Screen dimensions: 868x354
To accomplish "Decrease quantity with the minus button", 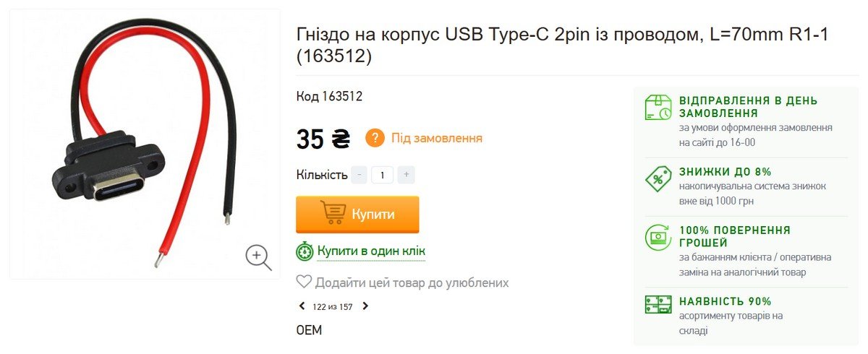I will pos(359,175).
